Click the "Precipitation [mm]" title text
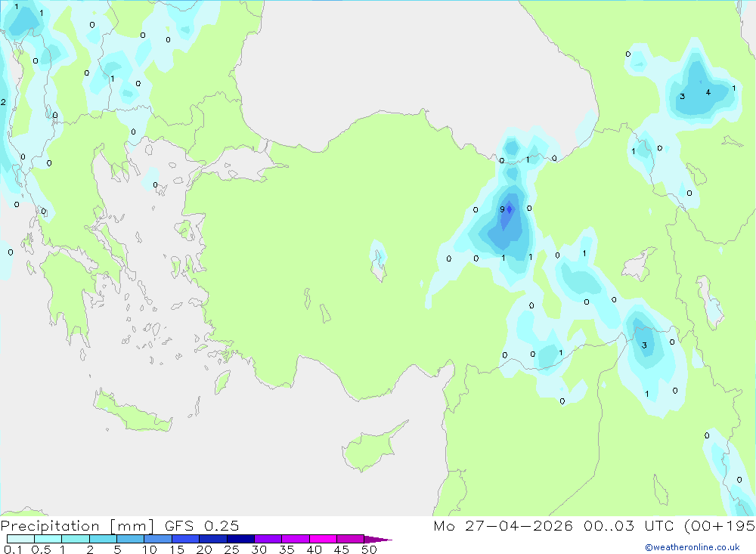Viewport: 756px width, 554px height. pos(77,526)
